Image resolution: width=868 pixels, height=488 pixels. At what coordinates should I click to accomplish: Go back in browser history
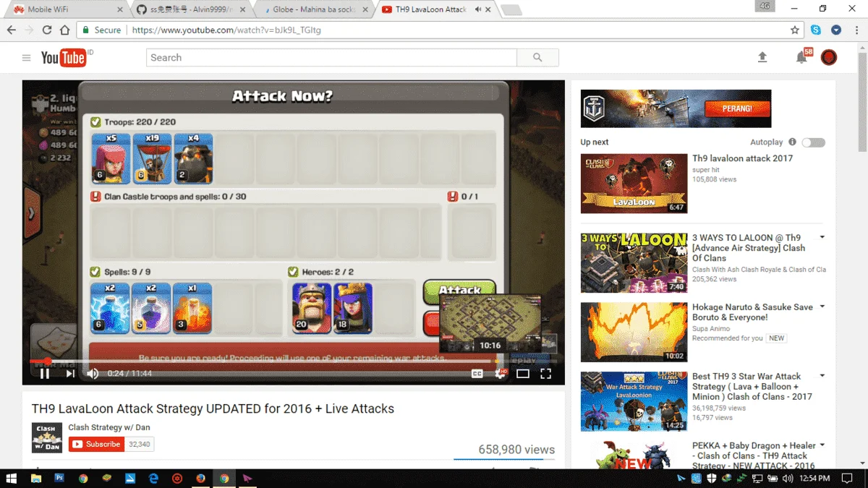pos(12,30)
